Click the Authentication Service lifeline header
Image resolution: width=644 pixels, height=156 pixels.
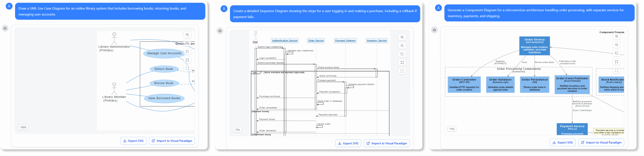pyautogui.click(x=285, y=41)
